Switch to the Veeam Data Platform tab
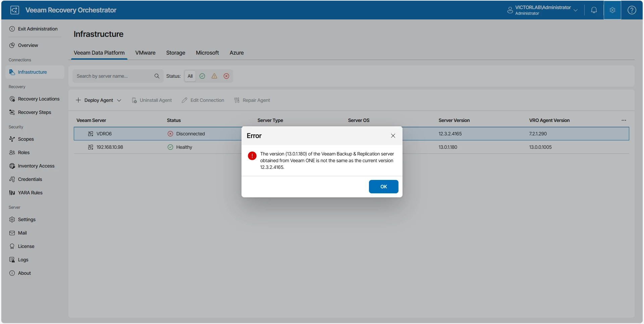Image resolution: width=644 pixels, height=324 pixels. pyautogui.click(x=99, y=53)
